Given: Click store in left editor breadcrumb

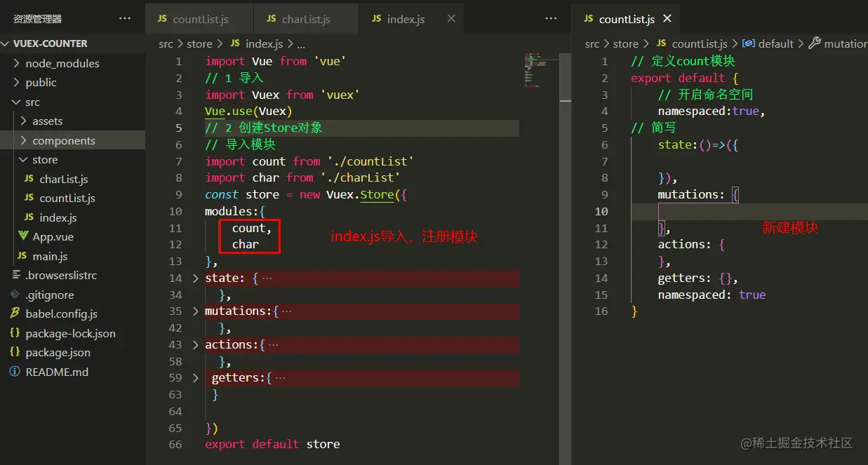Looking at the screenshot, I should (x=199, y=43).
